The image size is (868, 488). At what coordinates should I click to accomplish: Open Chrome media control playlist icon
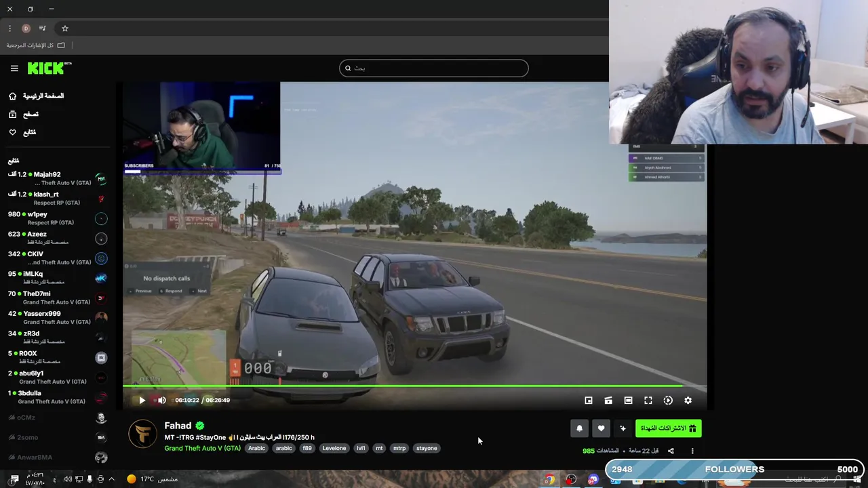[43, 28]
